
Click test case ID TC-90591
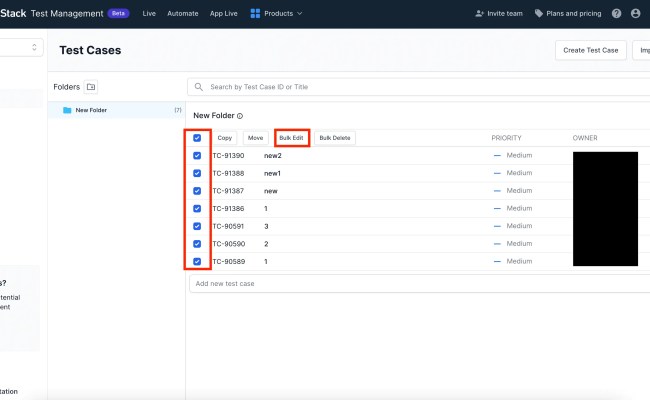coord(228,226)
